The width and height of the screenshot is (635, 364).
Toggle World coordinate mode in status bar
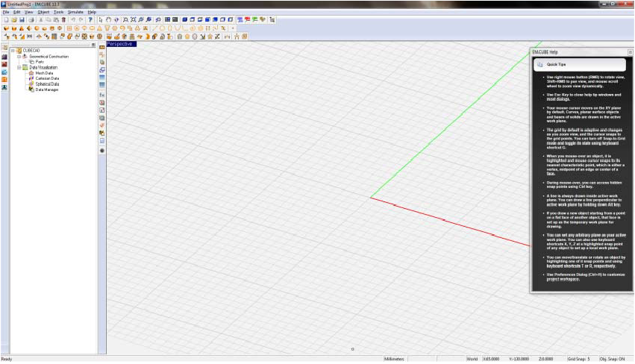coord(472,359)
